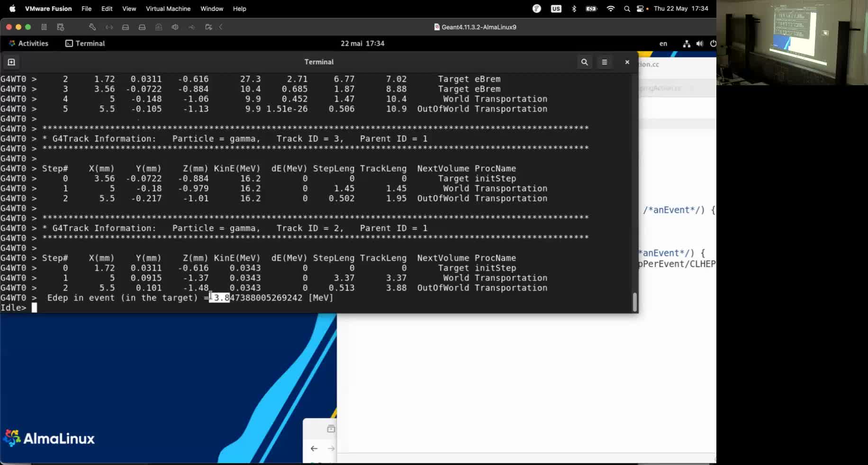Click the browser back arrow
Viewport: 868px width, 465px height.
pyautogui.click(x=314, y=448)
